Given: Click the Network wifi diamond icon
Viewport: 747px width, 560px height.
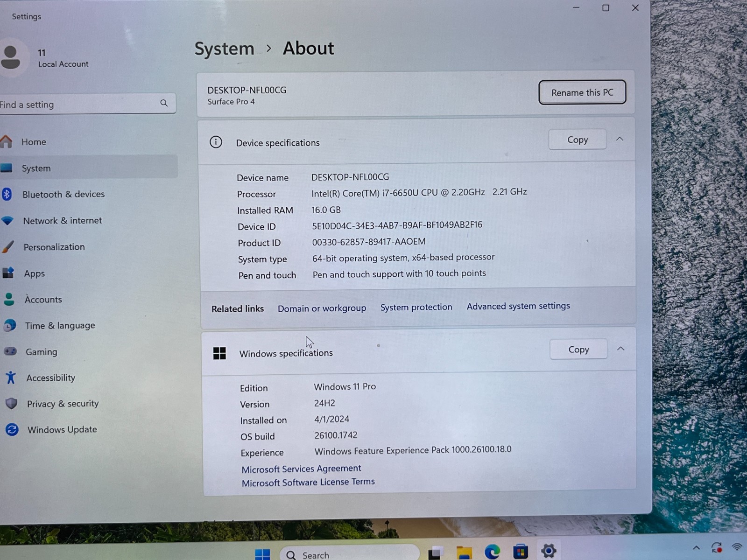Looking at the screenshot, I should coord(7,221).
